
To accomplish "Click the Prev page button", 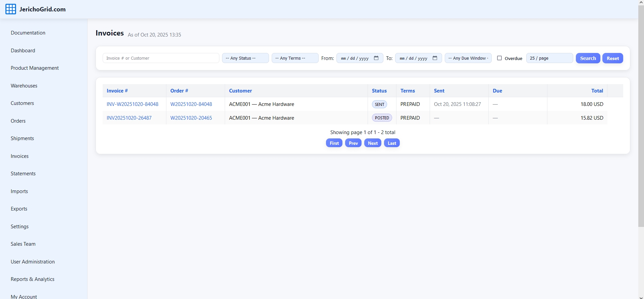I will pos(353,143).
